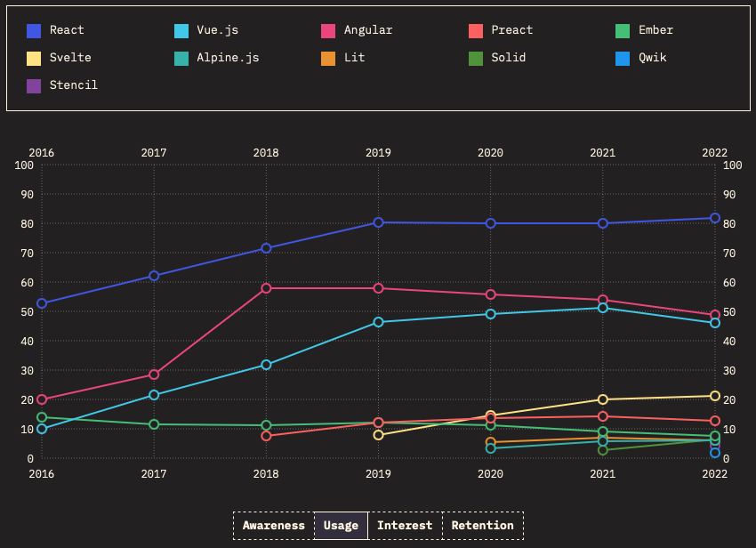
Task: Click the Ember green legend swatch
Action: tap(623, 31)
